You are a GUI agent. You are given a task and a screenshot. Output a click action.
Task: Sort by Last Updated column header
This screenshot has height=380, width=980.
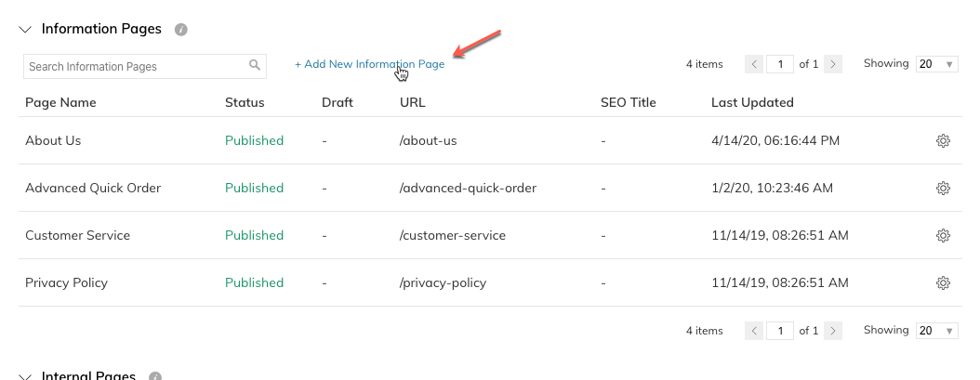point(752,102)
